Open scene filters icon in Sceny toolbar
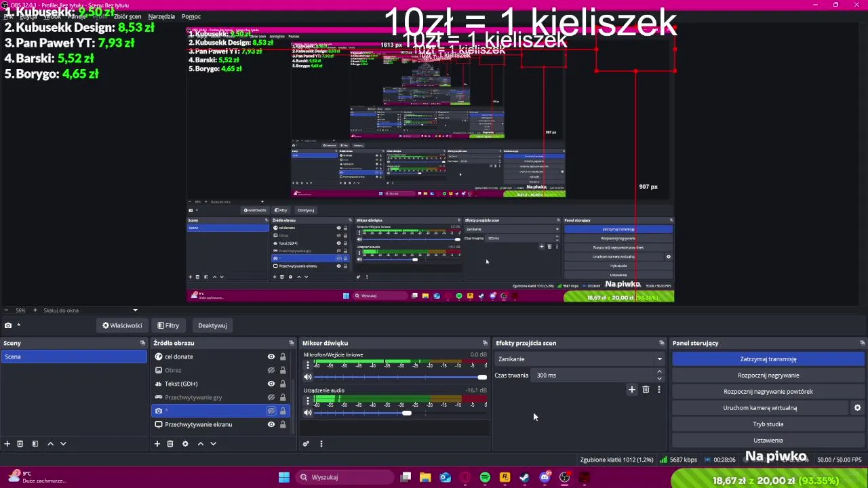The image size is (868, 488). 35,444
